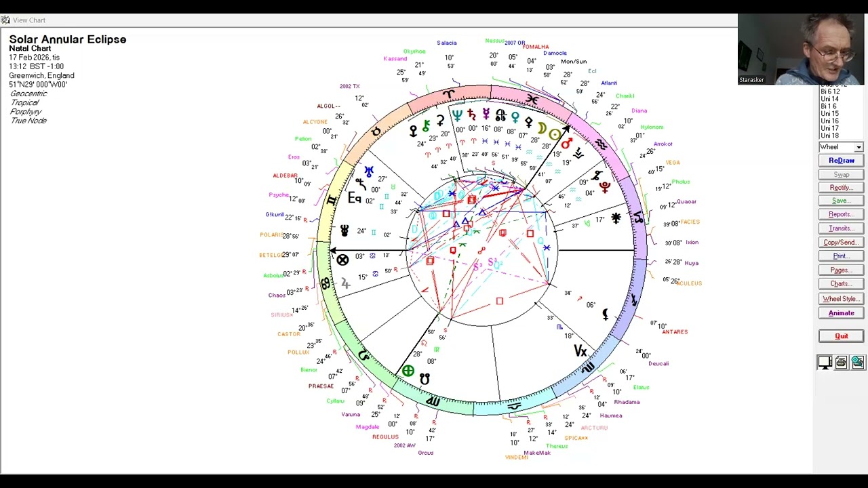Click the Capricorn sign on the zodiac ring

pyautogui.click(x=638, y=218)
